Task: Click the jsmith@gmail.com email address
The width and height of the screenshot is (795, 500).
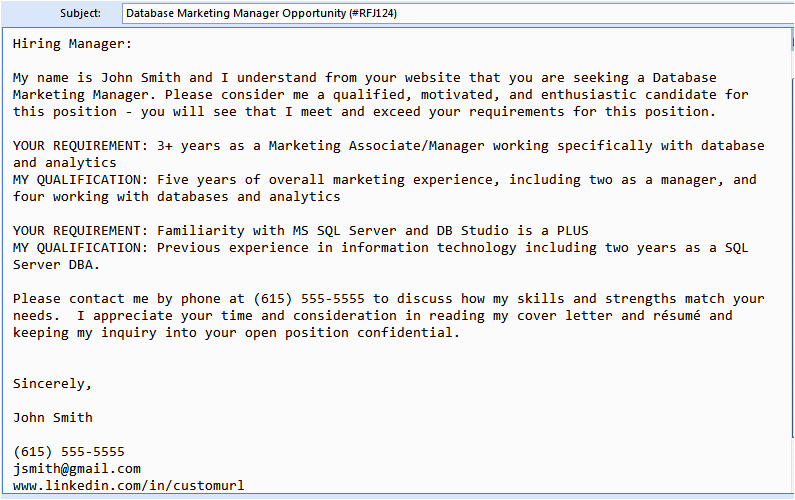Action: 77,468
